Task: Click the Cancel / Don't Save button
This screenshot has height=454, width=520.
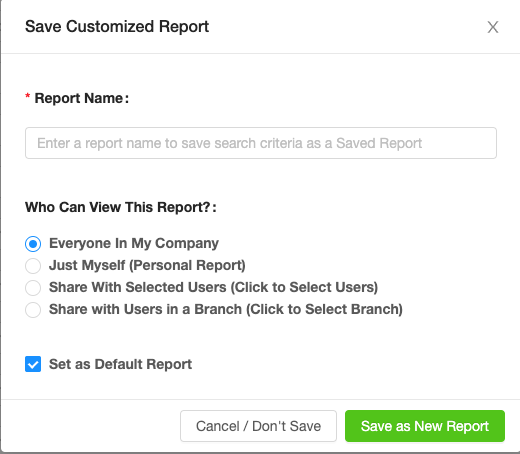Action: [258, 426]
